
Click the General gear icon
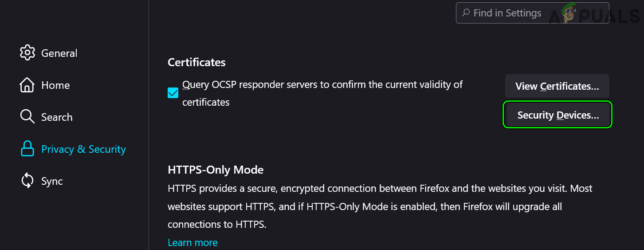pyautogui.click(x=27, y=53)
